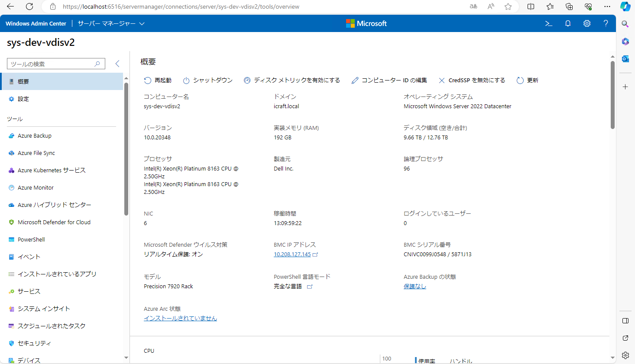635x364 pixels.
Task: Open browser settings and more ellipsis
Action: tap(607, 6)
